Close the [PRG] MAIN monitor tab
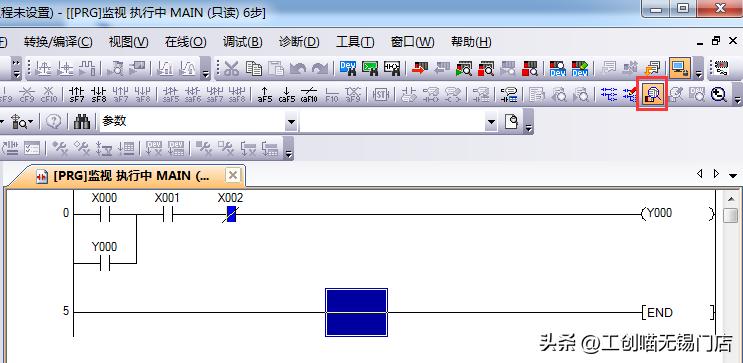743x363 pixels. [232, 175]
